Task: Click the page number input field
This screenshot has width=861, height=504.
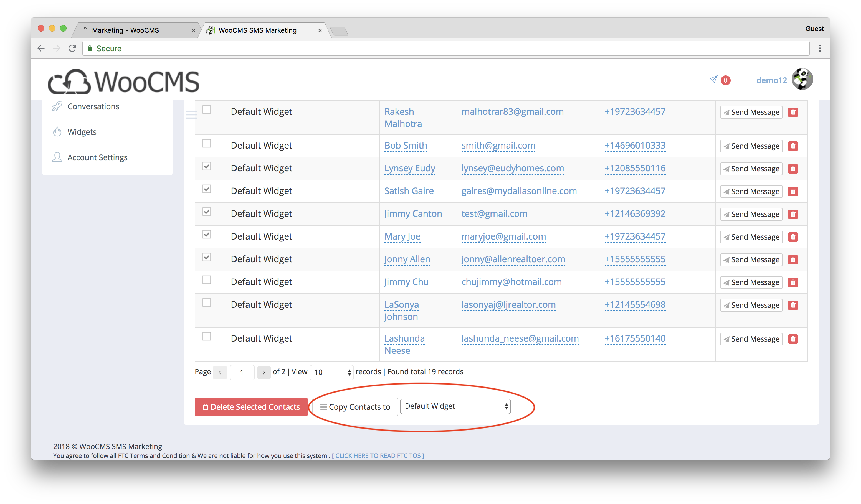Action: (242, 372)
